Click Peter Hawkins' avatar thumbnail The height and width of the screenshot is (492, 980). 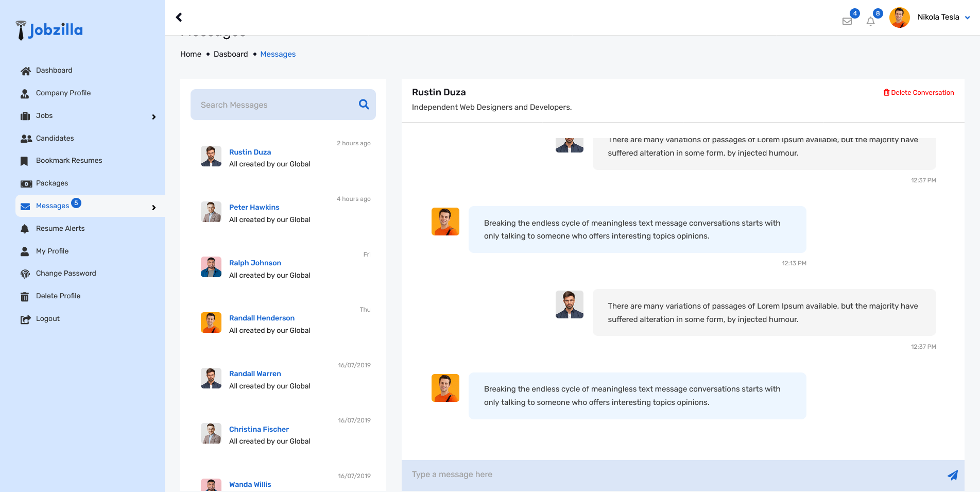click(211, 212)
